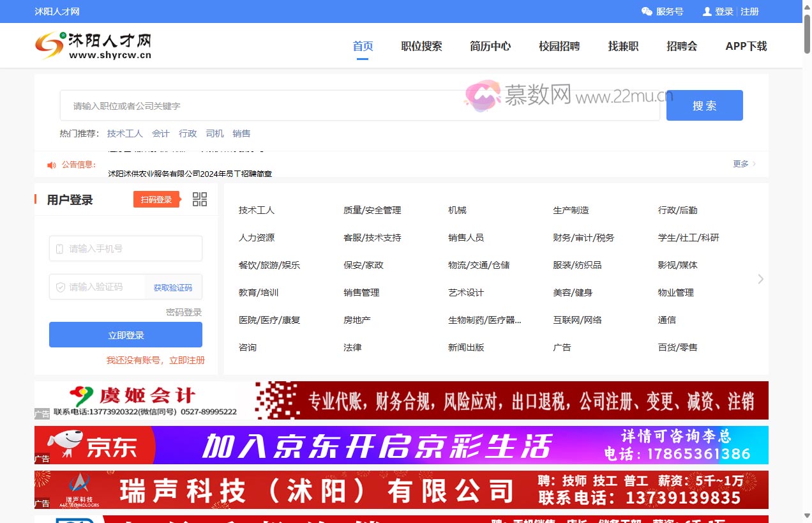
Task: Click the 服务号 WeChat icon in top bar
Action: click(x=646, y=11)
